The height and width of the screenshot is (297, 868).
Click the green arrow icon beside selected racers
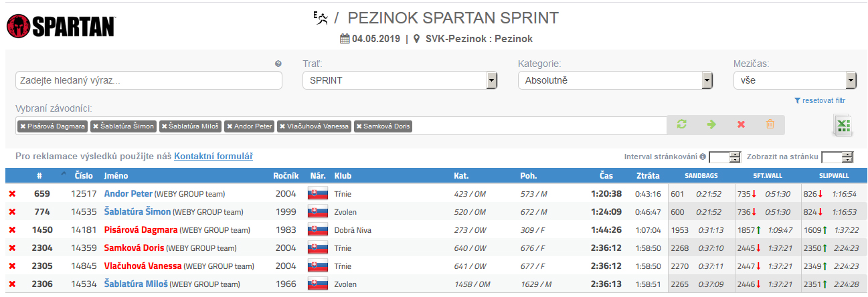711,124
